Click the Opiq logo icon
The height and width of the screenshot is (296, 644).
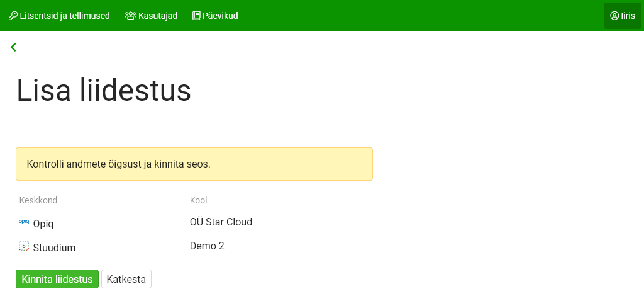click(x=24, y=222)
